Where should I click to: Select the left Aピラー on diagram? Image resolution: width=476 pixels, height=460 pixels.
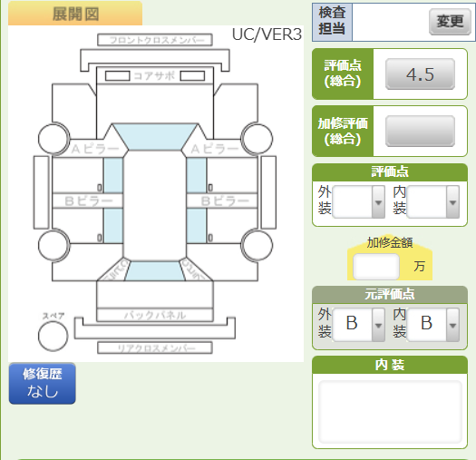point(94,149)
